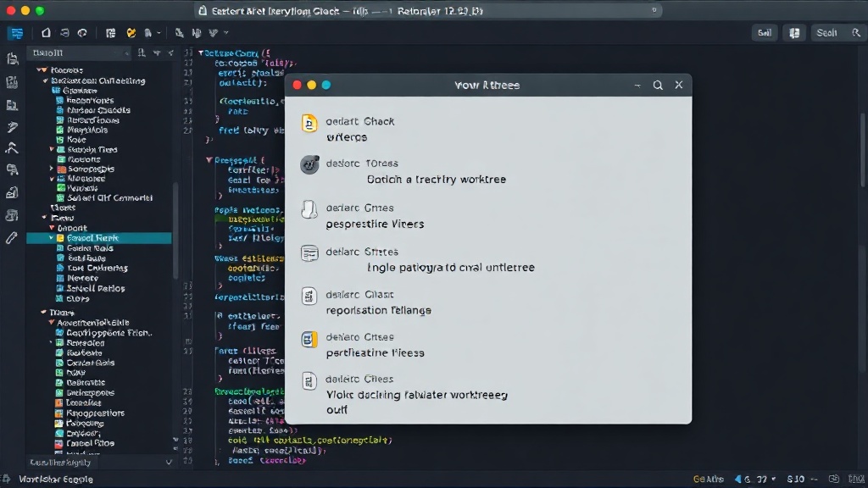Choose the 'reporisation fellange' entry
The width and height of the screenshot is (868, 488).
[x=379, y=310]
